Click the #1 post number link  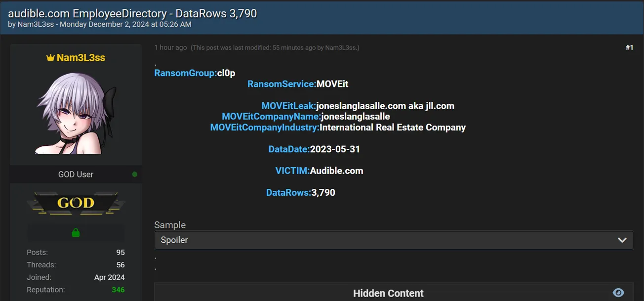[629, 47]
